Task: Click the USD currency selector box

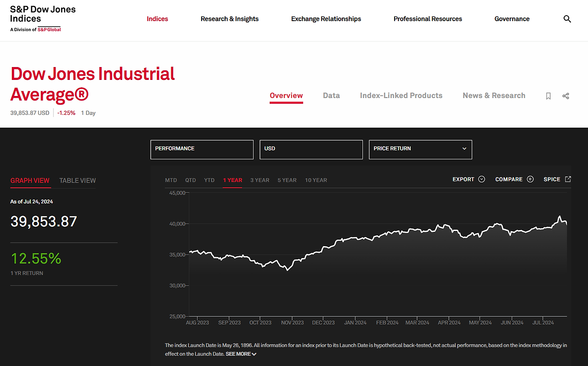Action: pyautogui.click(x=311, y=150)
